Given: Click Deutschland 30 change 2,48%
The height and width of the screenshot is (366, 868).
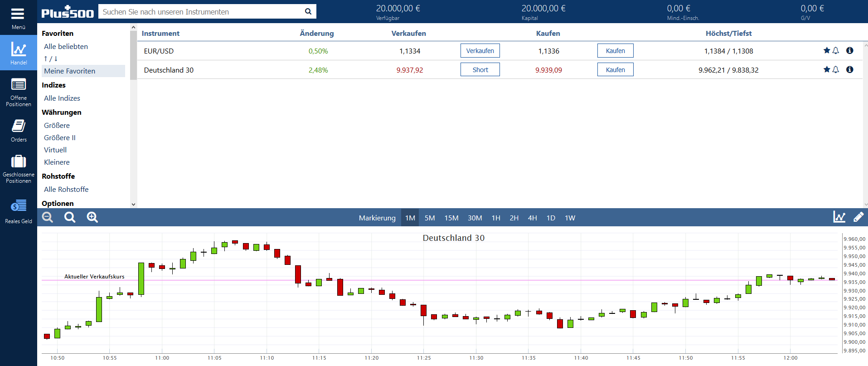Looking at the screenshot, I should [318, 70].
